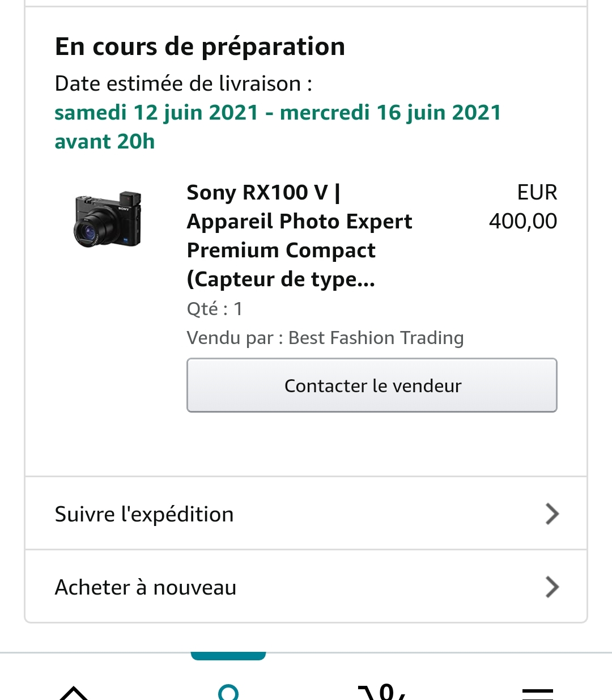
Task: Open the Sony RX100 V camera thumbnail
Action: [x=107, y=219]
